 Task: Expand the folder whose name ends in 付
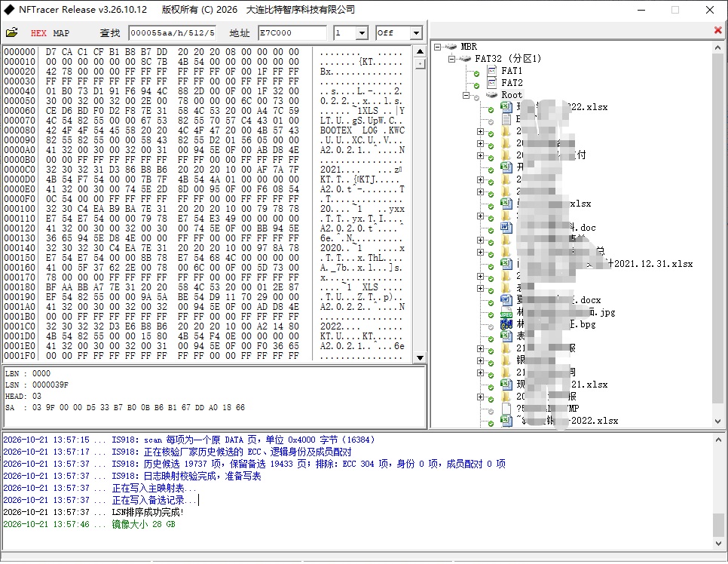(481, 155)
